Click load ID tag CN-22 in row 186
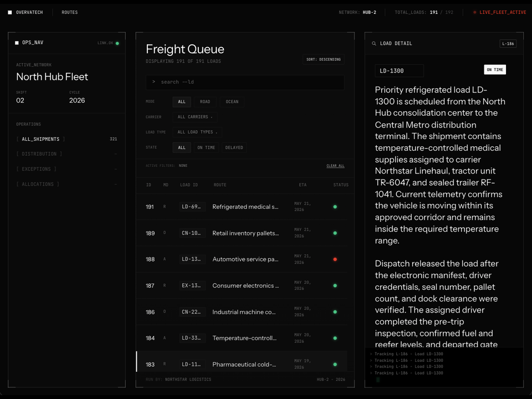Screen dimensions: 532x399 tap(192, 312)
